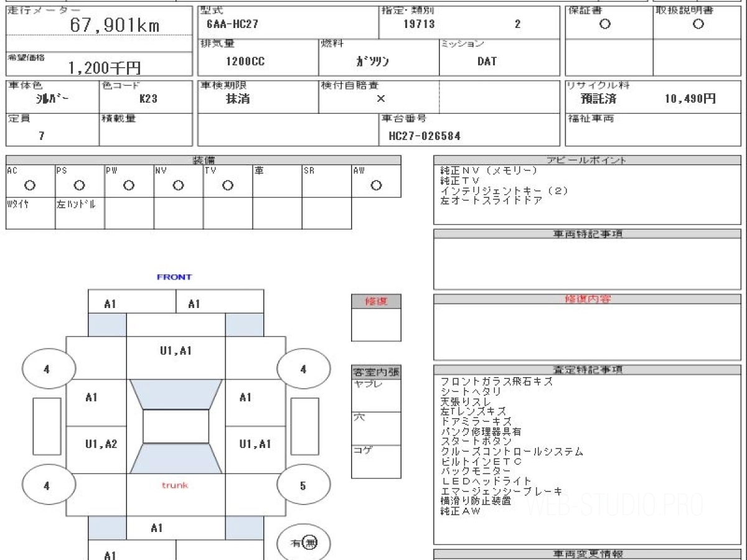
Task: Click the note "天張りスレ"
Action: [x=465, y=402]
